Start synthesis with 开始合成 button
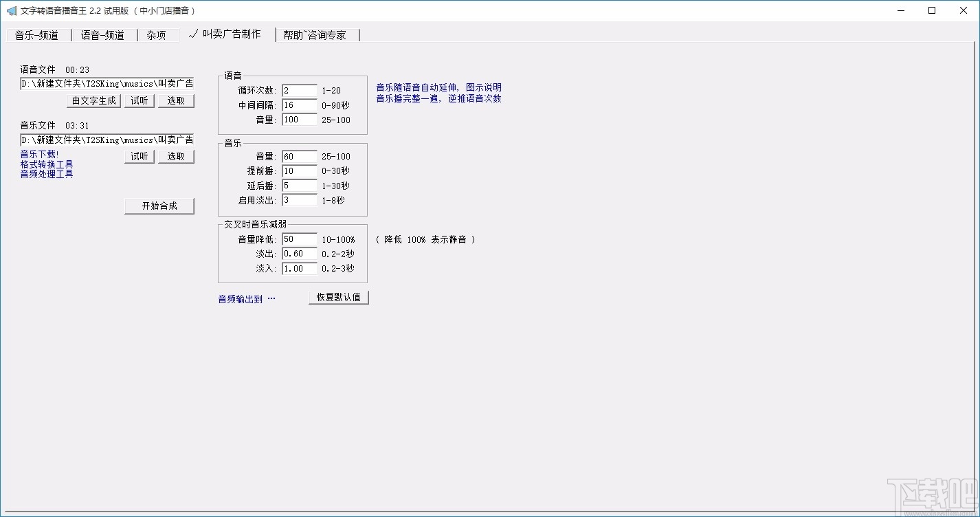This screenshot has height=517, width=980. tap(159, 206)
